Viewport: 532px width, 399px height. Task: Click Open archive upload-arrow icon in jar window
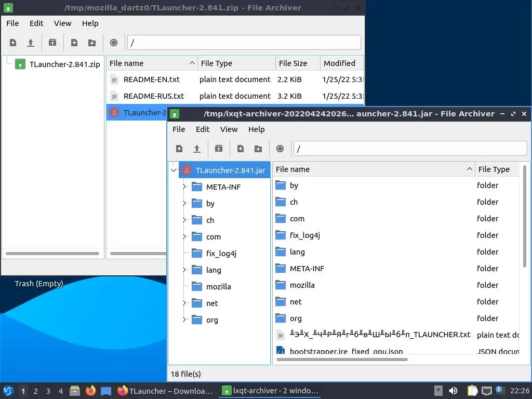tap(197, 149)
